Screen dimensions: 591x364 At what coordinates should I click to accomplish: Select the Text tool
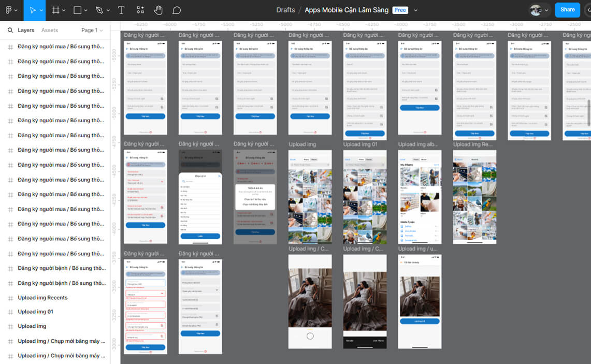[x=121, y=10]
